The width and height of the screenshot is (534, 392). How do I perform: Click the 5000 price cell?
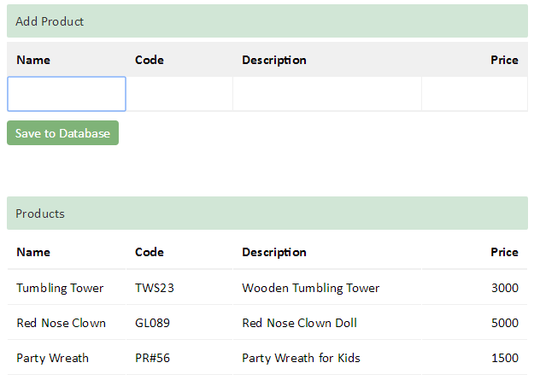coord(475,323)
